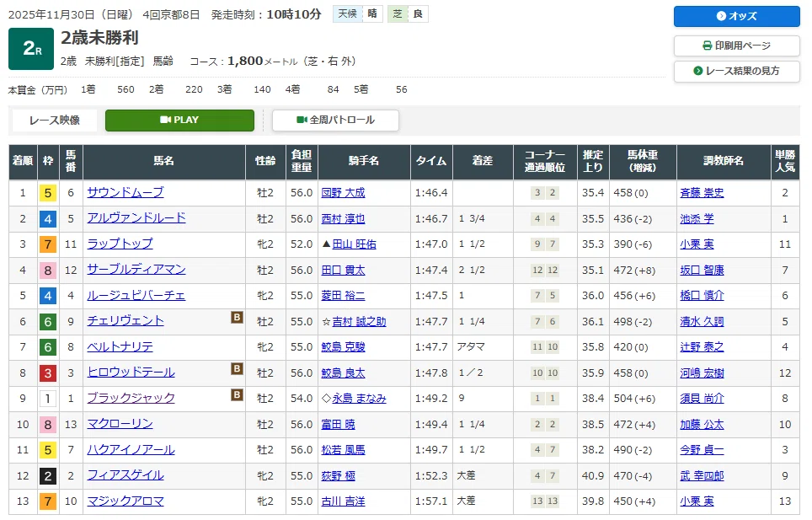Image resolution: width=812 pixels, height=520 pixels.
Task: Open jockey 松若 風馬 link
Action: pyautogui.click(x=343, y=449)
